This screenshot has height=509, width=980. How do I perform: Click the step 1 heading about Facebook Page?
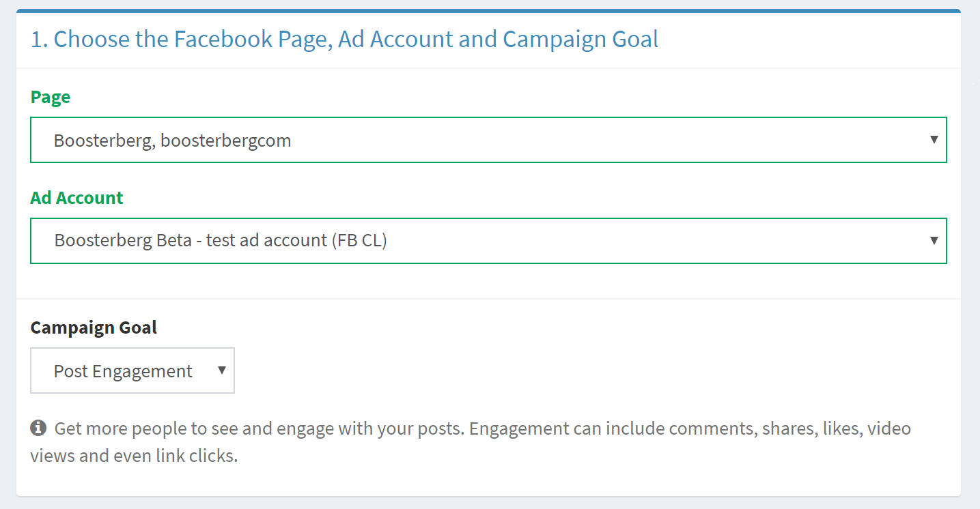point(344,40)
